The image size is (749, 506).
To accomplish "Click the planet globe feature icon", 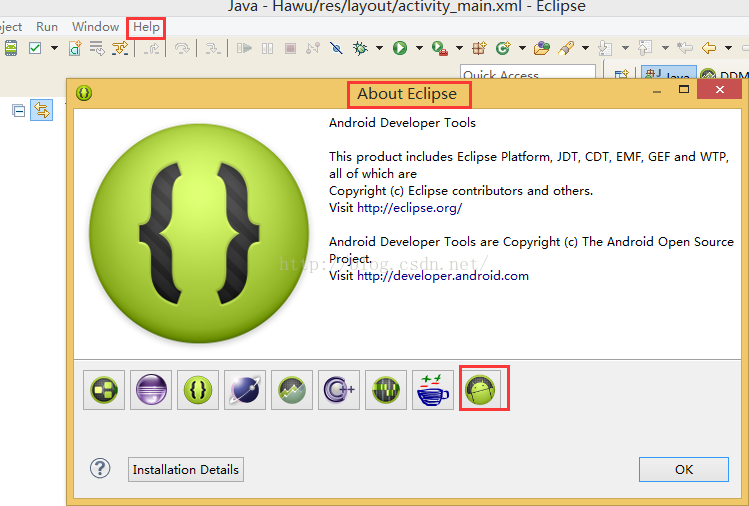I will pos(245,390).
